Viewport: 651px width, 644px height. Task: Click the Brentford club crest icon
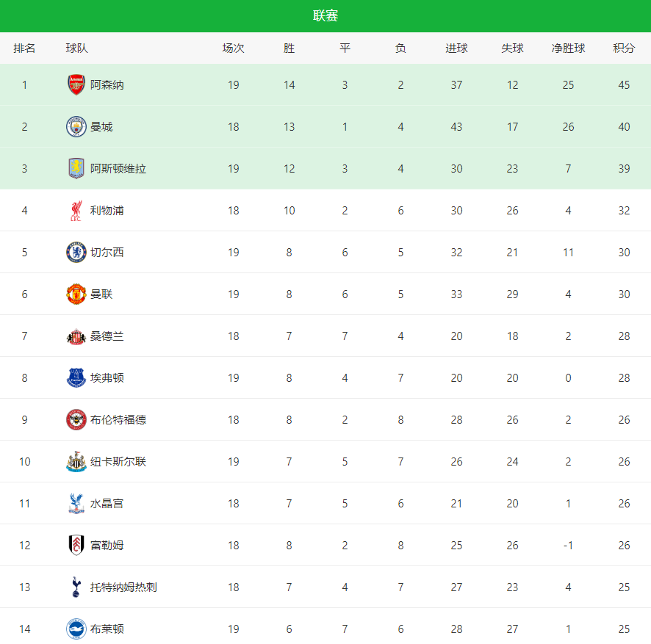tap(76, 420)
